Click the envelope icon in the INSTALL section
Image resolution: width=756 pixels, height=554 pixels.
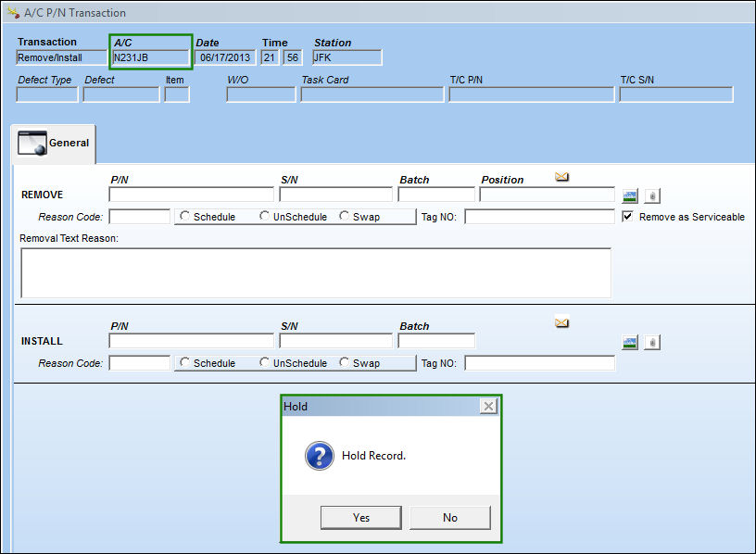[x=561, y=322]
